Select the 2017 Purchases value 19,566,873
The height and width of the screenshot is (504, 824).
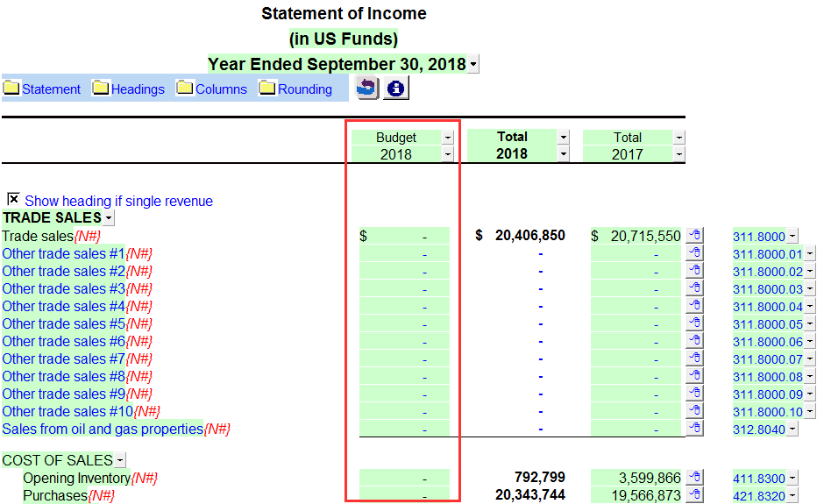(636, 495)
